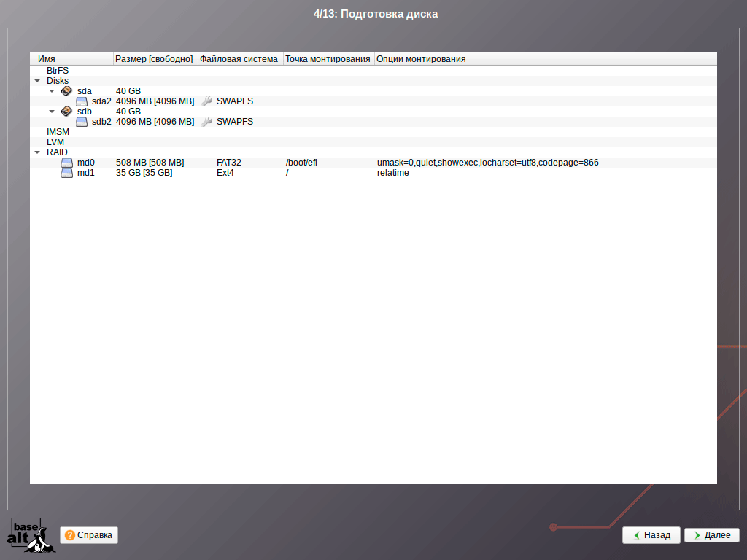Sort by the Имя column header
Screen dimensions: 747x560
pos(71,59)
